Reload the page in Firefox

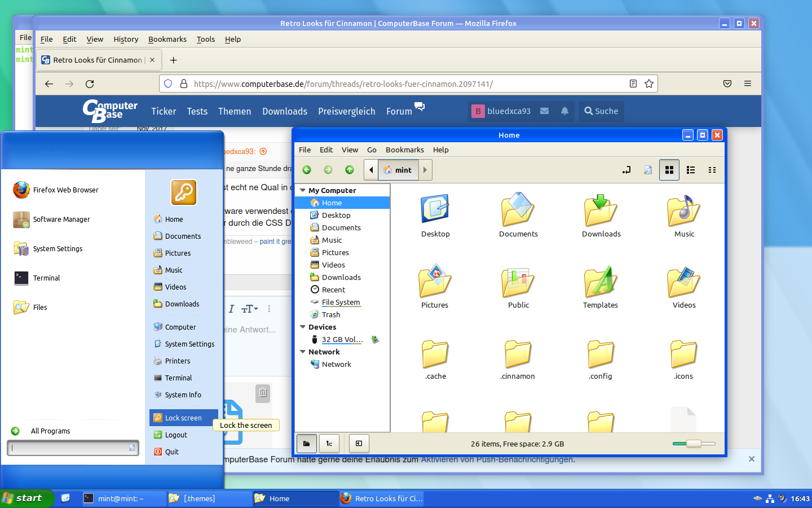click(90, 84)
